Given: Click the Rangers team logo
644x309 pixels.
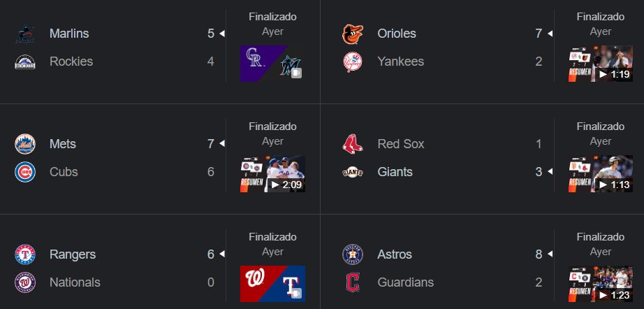Looking at the screenshot, I should 25,254.
